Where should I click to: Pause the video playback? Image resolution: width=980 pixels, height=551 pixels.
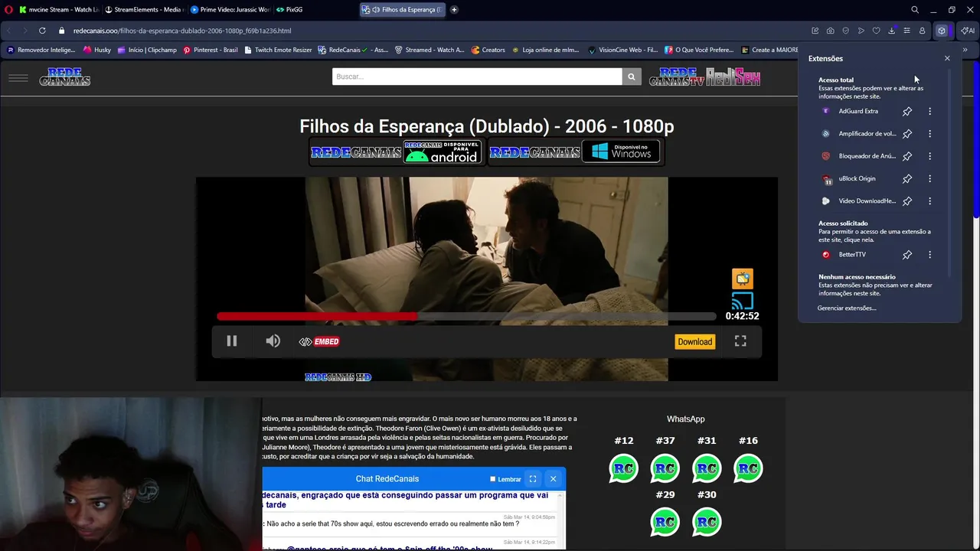231,341
